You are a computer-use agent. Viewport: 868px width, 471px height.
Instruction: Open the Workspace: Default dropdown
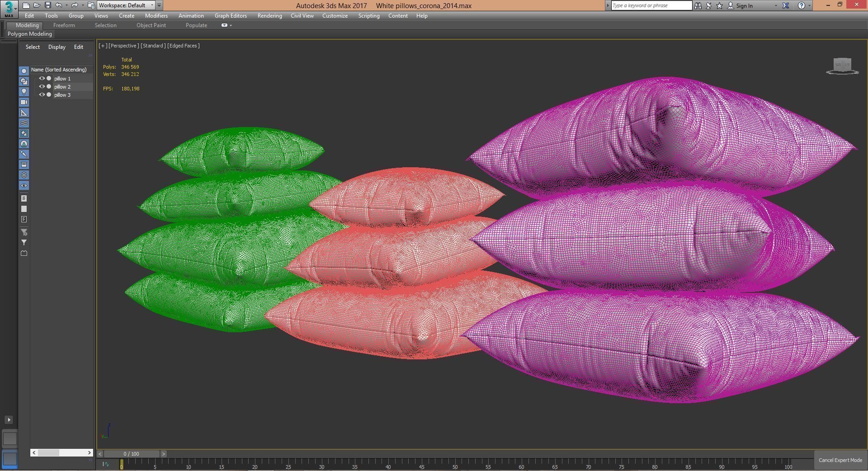click(x=126, y=5)
